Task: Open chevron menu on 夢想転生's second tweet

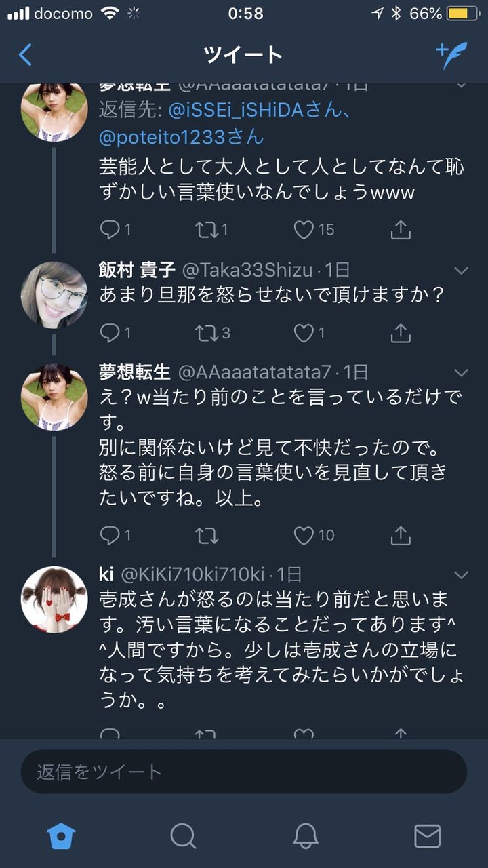Action: coord(461,372)
